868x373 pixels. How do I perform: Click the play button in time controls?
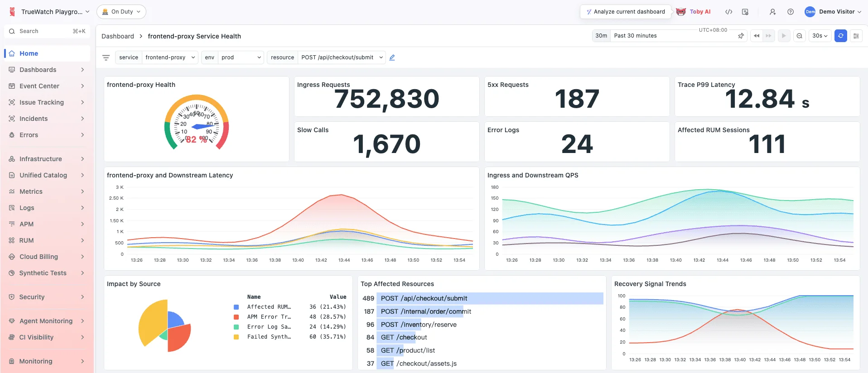784,36
